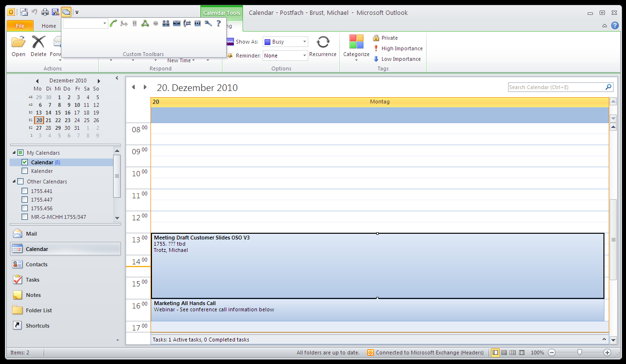This screenshot has width=626, height=364.
Task: Click the gray pause icon in custom toolbar
Action: click(x=135, y=23)
